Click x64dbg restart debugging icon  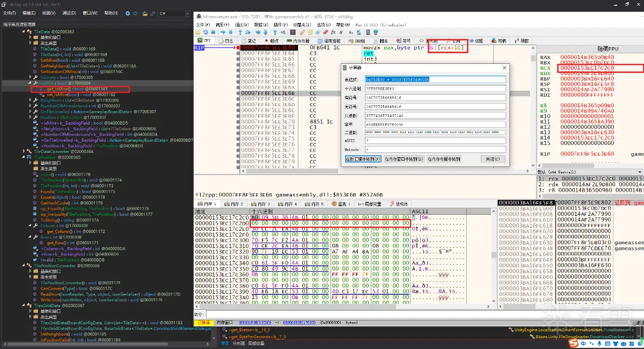pos(206,32)
